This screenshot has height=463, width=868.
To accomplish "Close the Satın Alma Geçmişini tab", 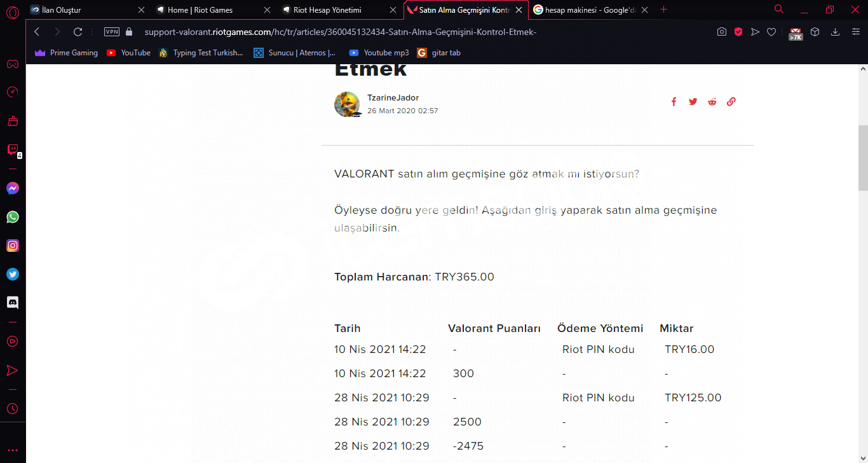I will tap(519, 10).
